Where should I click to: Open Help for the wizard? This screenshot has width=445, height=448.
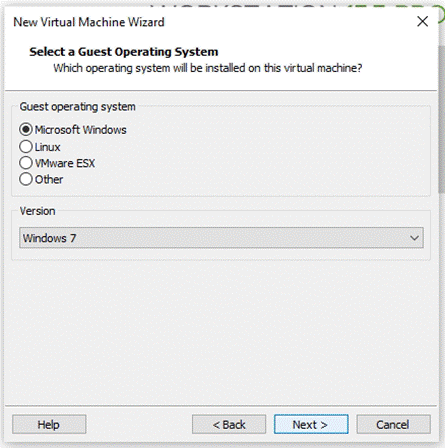click(x=49, y=424)
